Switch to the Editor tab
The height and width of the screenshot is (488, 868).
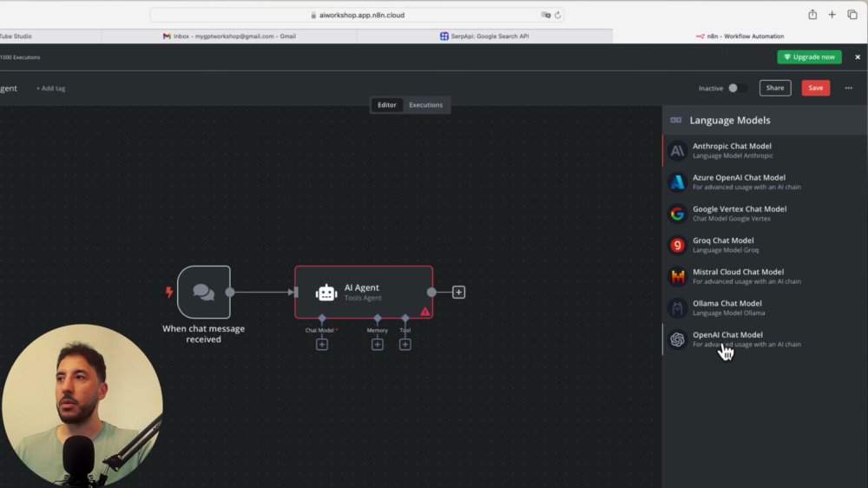(x=387, y=105)
